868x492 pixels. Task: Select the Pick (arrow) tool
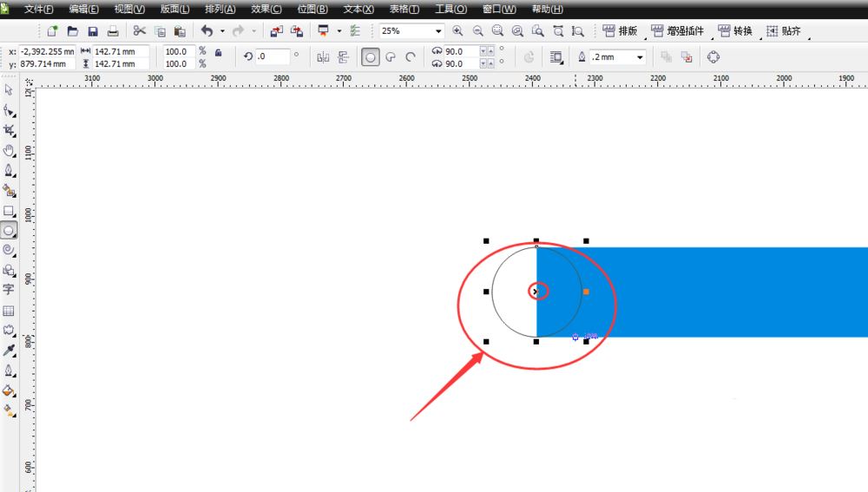click(x=9, y=89)
